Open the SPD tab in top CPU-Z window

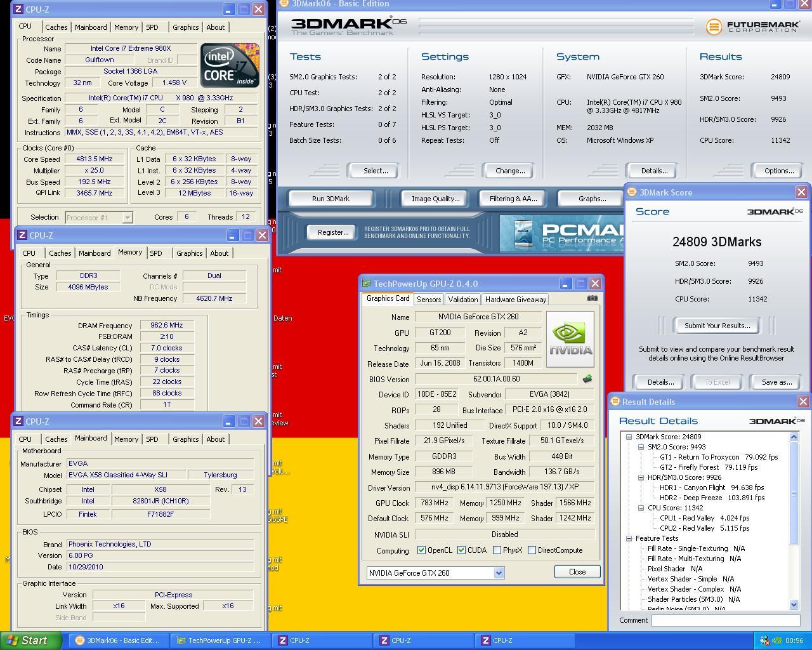pos(152,27)
